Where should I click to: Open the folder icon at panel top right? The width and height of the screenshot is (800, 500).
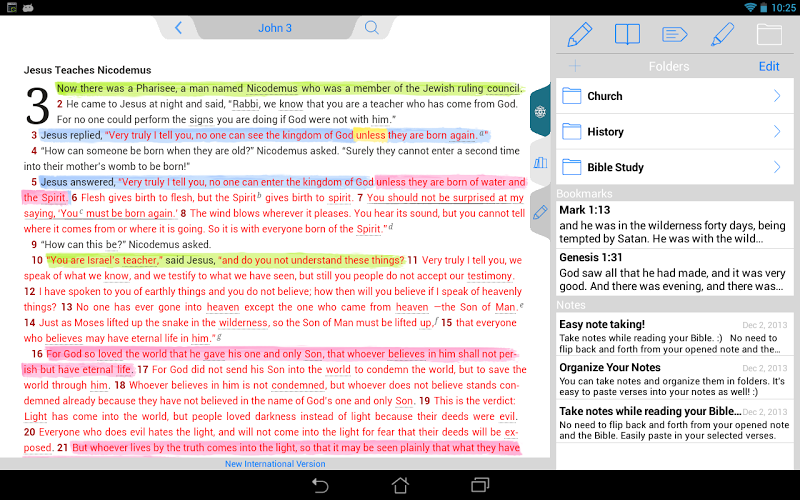click(769, 35)
